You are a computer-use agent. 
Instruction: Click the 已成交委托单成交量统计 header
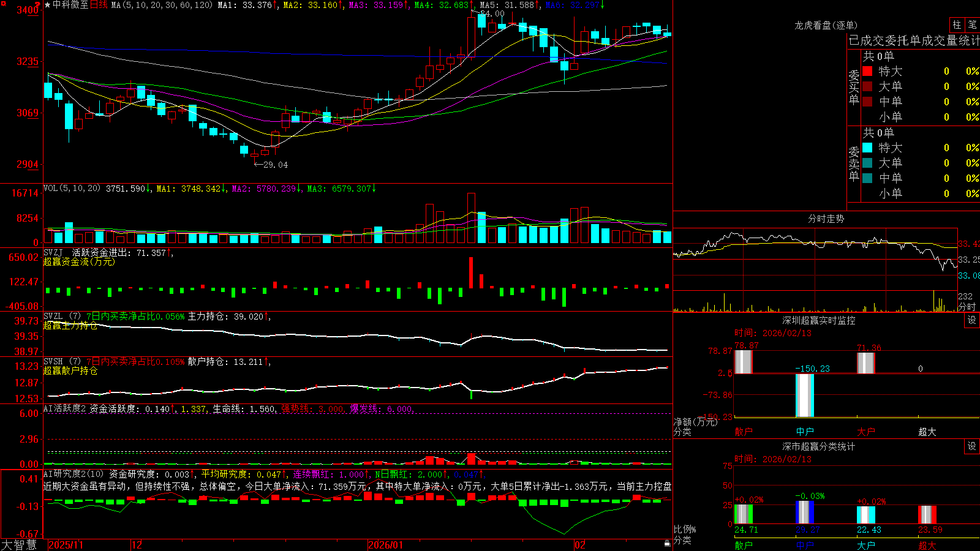tap(914, 40)
